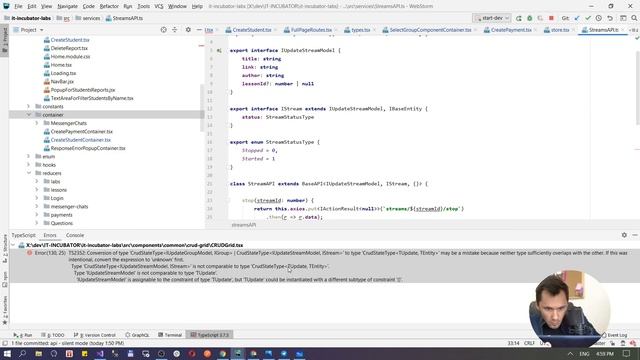Expand the labs folder
The image size is (640, 360).
click(37, 182)
